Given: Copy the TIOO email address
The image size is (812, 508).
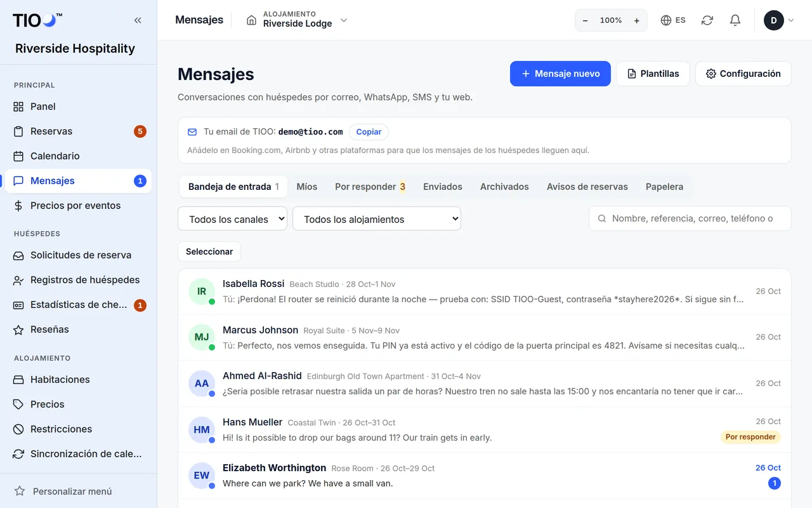Looking at the screenshot, I should tap(369, 132).
